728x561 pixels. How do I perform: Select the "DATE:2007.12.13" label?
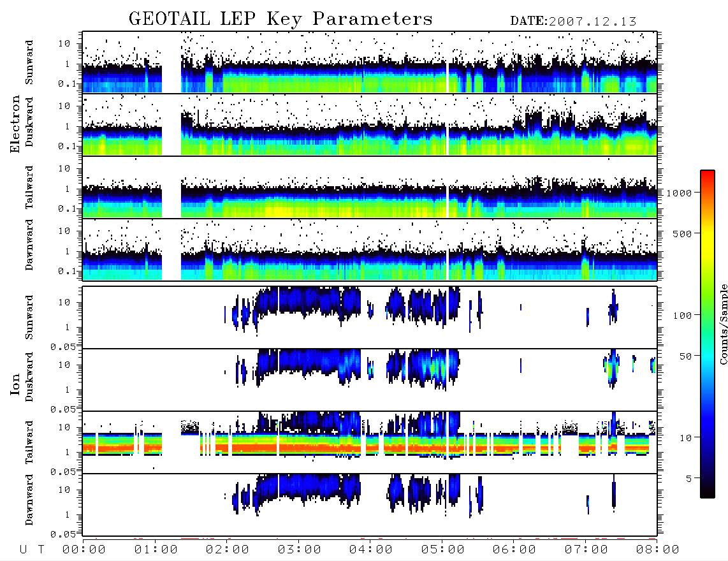[573, 22]
